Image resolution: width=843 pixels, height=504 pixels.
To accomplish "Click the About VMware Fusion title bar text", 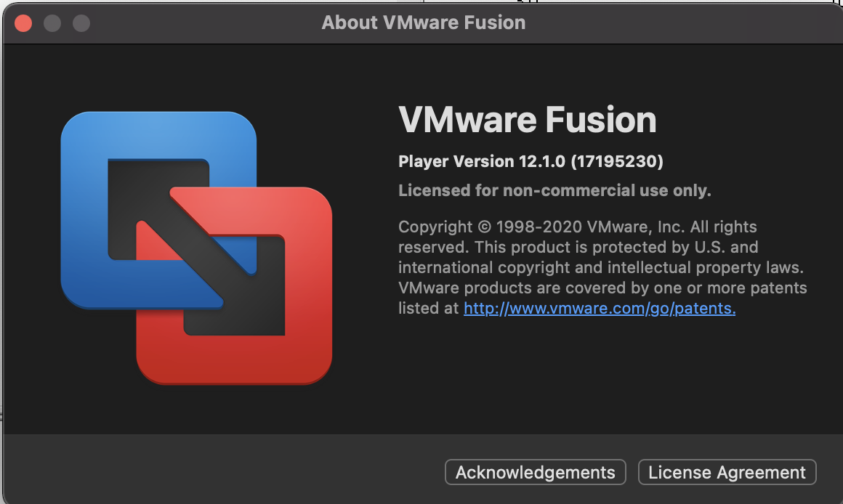I will pyautogui.click(x=424, y=23).
